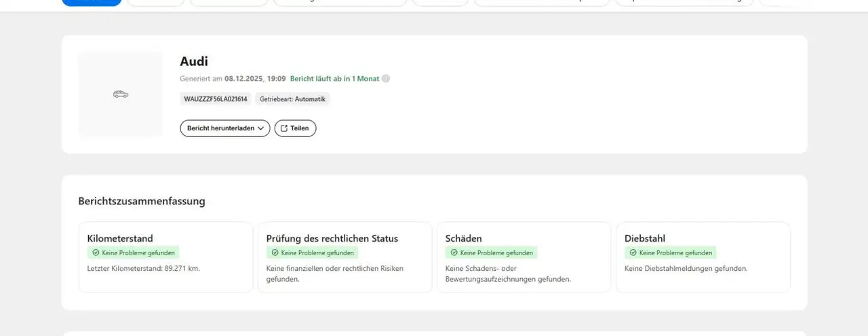Image resolution: width=868 pixels, height=336 pixels.
Task: Click the check icon under Prüfung des rechtlichen Status
Action: point(275,253)
